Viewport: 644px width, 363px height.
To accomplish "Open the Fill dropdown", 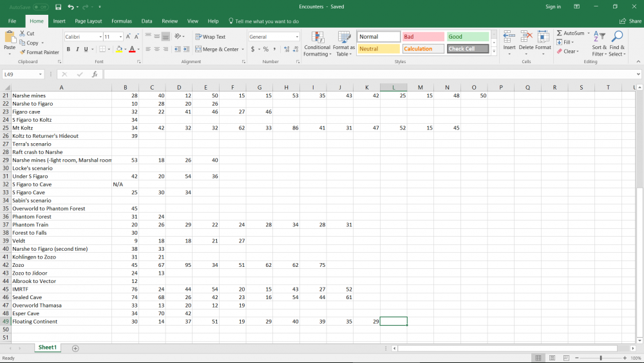I will (x=565, y=42).
